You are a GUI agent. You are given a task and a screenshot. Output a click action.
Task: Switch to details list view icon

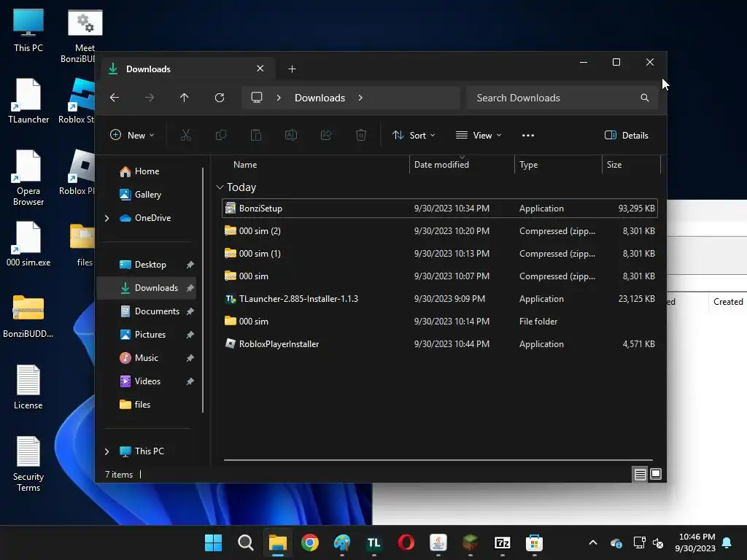(x=640, y=474)
